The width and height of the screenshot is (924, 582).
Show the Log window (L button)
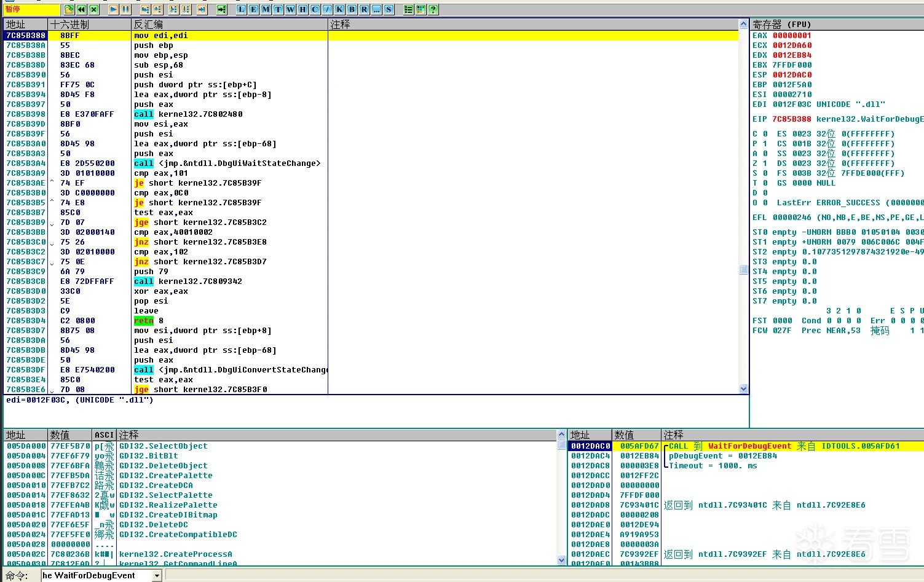click(x=242, y=9)
